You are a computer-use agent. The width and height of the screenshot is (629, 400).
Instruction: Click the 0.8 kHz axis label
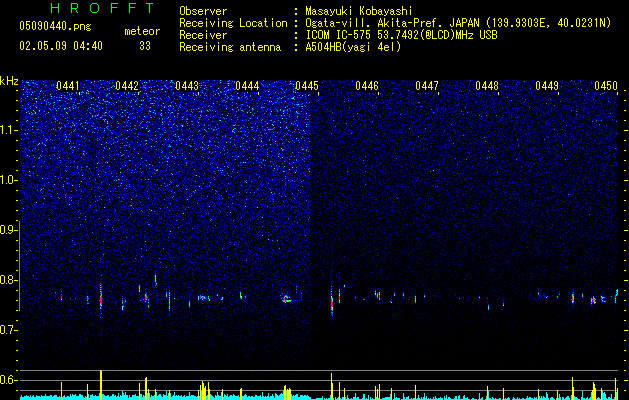click(8, 280)
